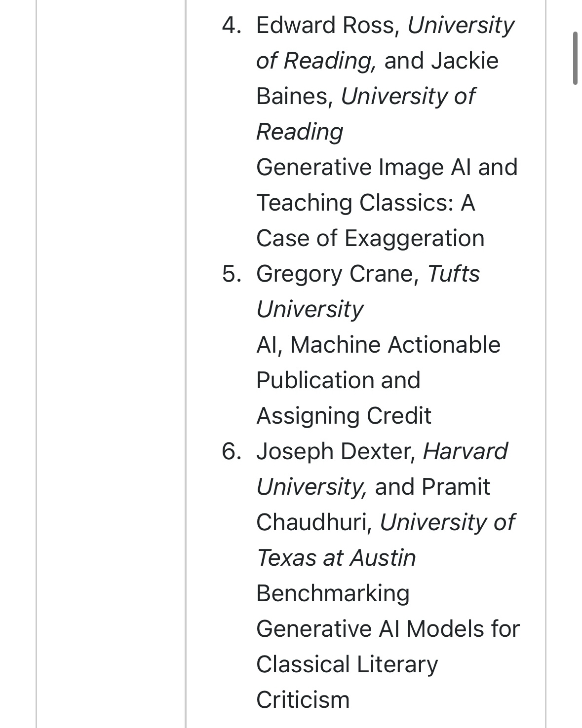The width and height of the screenshot is (582, 728).
Task: Click list number 6 marker
Action: (x=231, y=451)
